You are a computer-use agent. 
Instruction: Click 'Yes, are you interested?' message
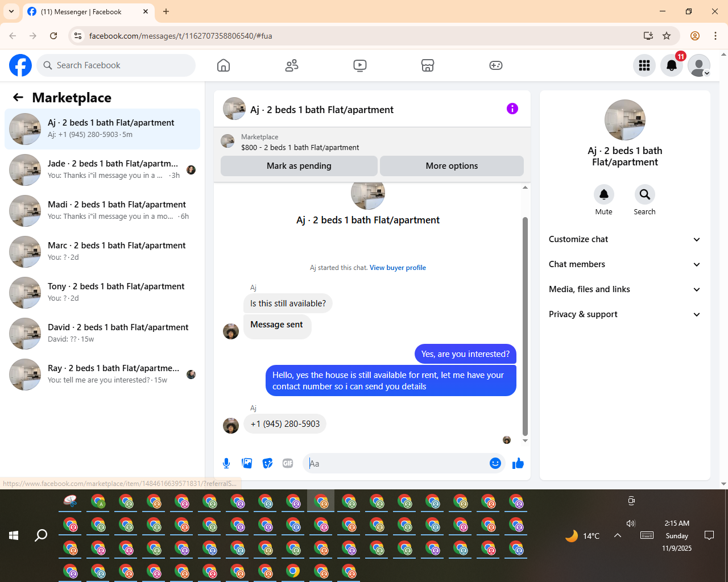coord(465,354)
